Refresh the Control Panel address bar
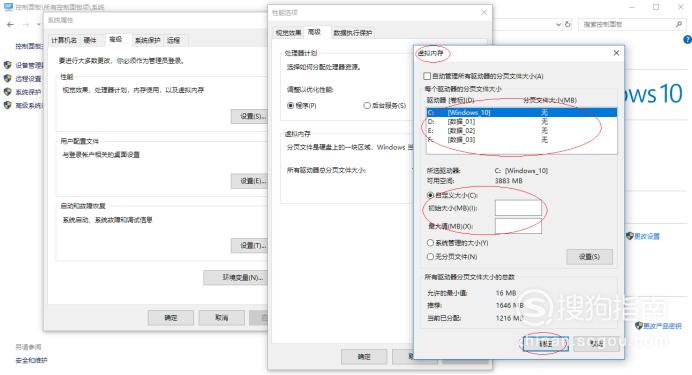Viewport: 692px width, 375px height. pyautogui.click(x=568, y=24)
